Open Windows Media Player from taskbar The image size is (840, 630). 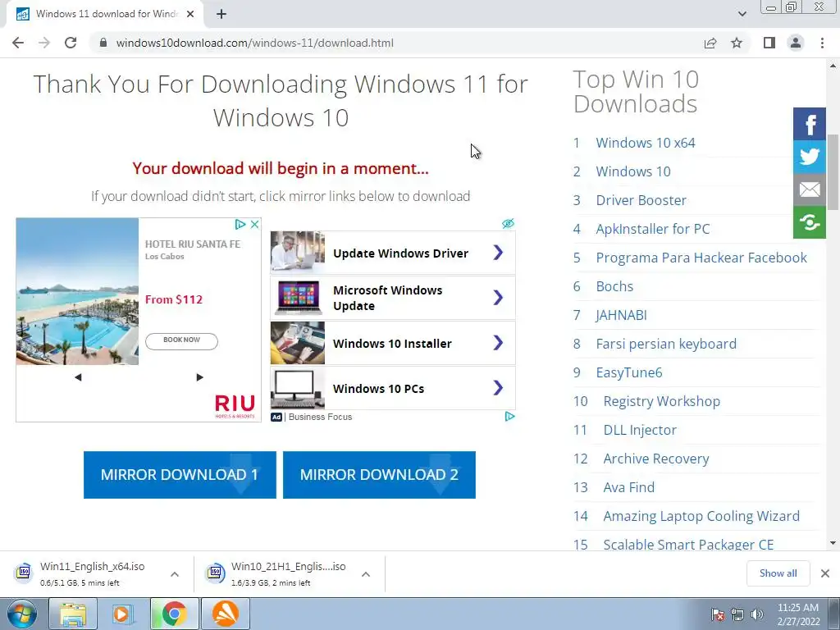click(123, 614)
